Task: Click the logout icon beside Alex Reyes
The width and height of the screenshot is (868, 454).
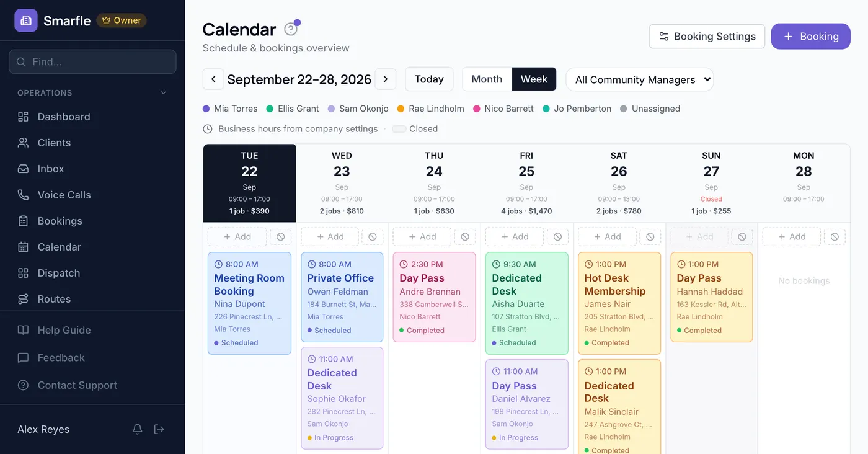Action: (x=159, y=429)
